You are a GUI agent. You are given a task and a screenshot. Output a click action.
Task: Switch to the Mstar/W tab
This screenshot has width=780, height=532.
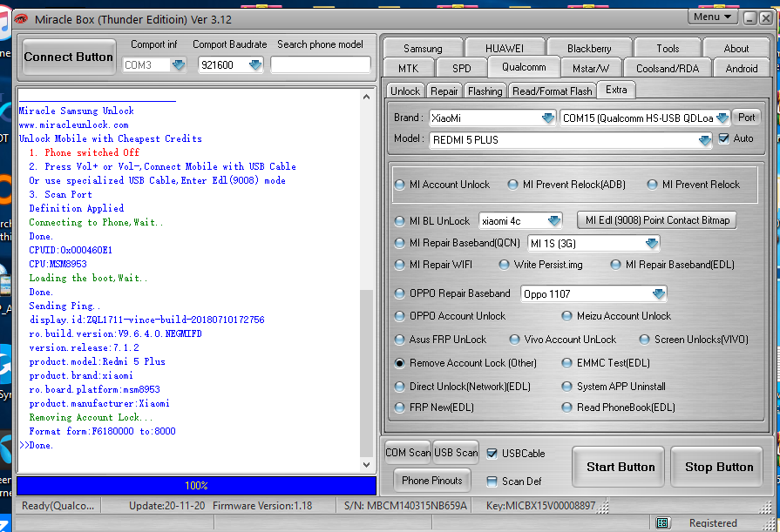591,68
